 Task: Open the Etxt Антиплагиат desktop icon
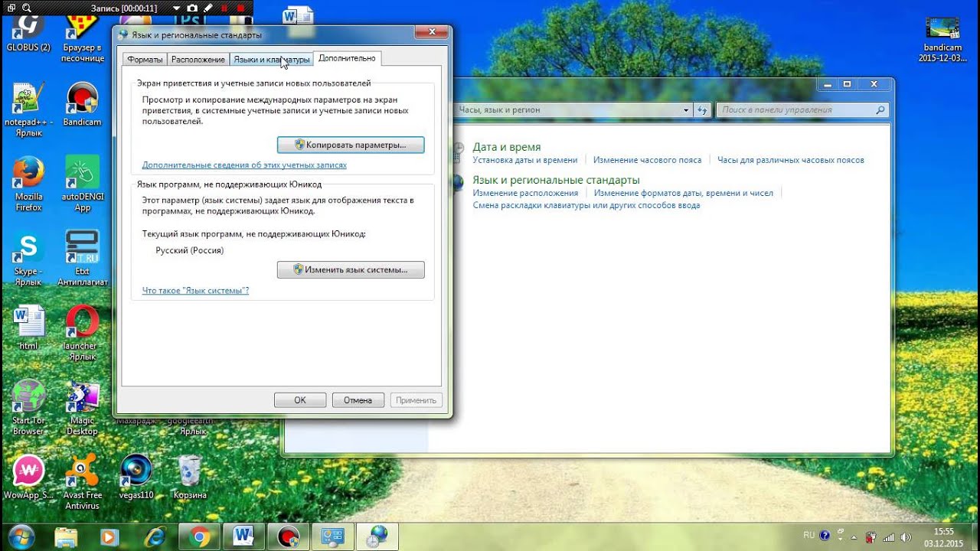click(x=83, y=259)
